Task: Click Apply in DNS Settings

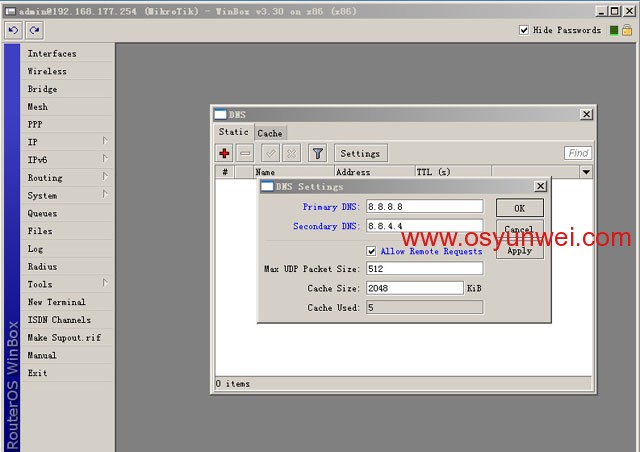Action: [520, 251]
